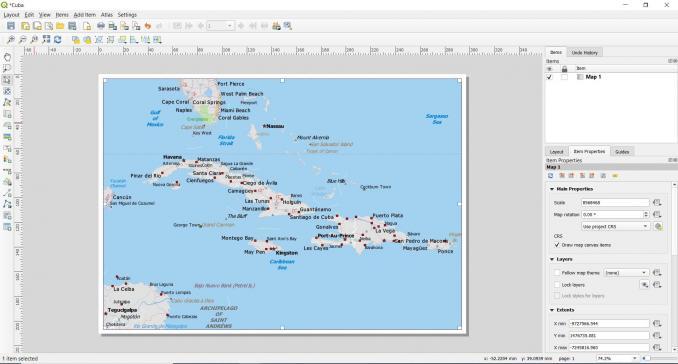Click the CRS selector globe icon

click(658, 227)
